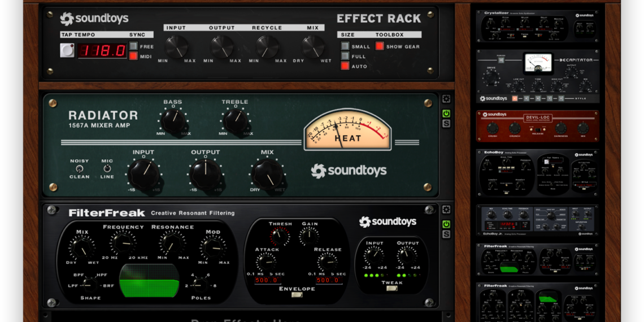Screen dimensions: 644x322
Task: Click the Effect Rack INPUT knob
Action: pyautogui.click(x=177, y=46)
